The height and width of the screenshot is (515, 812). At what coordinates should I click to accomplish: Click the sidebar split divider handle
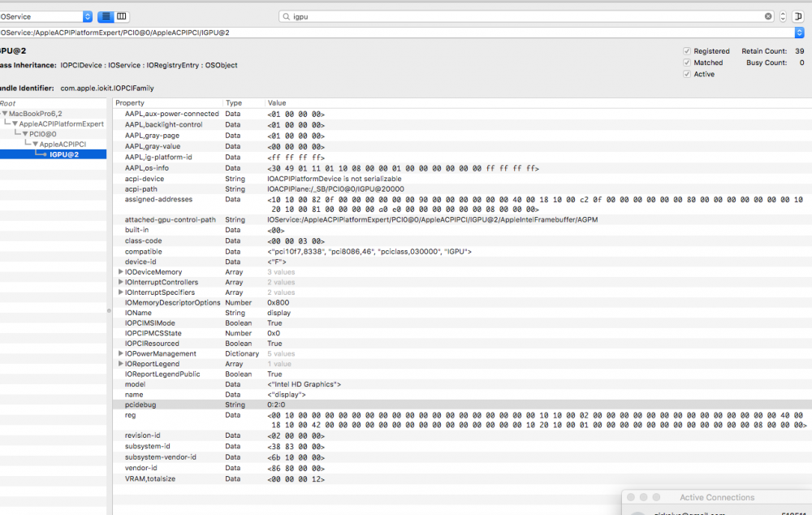point(110,311)
